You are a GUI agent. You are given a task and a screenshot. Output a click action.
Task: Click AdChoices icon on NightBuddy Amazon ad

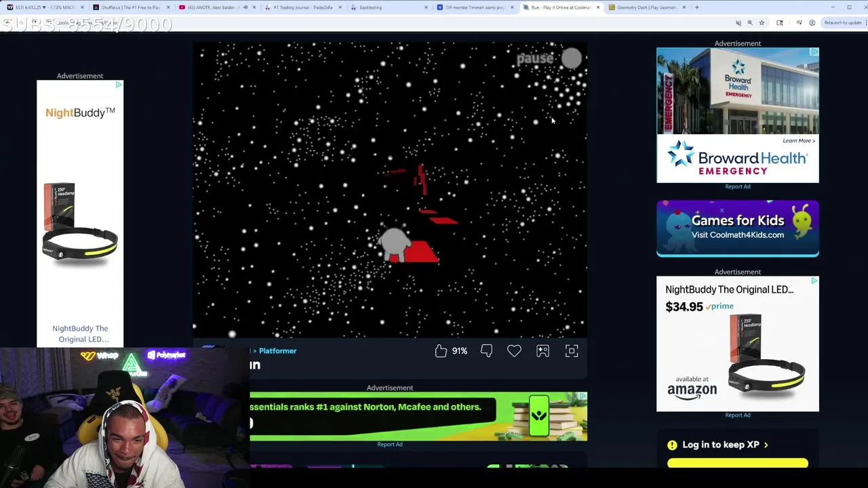click(814, 281)
